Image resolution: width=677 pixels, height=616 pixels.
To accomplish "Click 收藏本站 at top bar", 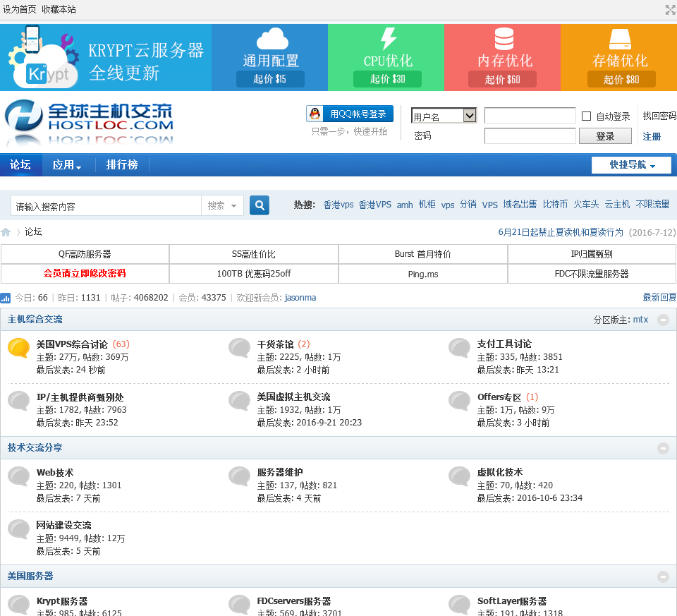I will pyautogui.click(x=59, y=9).
